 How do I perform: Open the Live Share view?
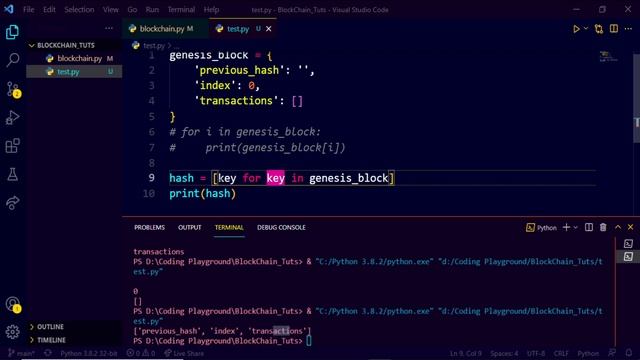(x=12, y=202)
